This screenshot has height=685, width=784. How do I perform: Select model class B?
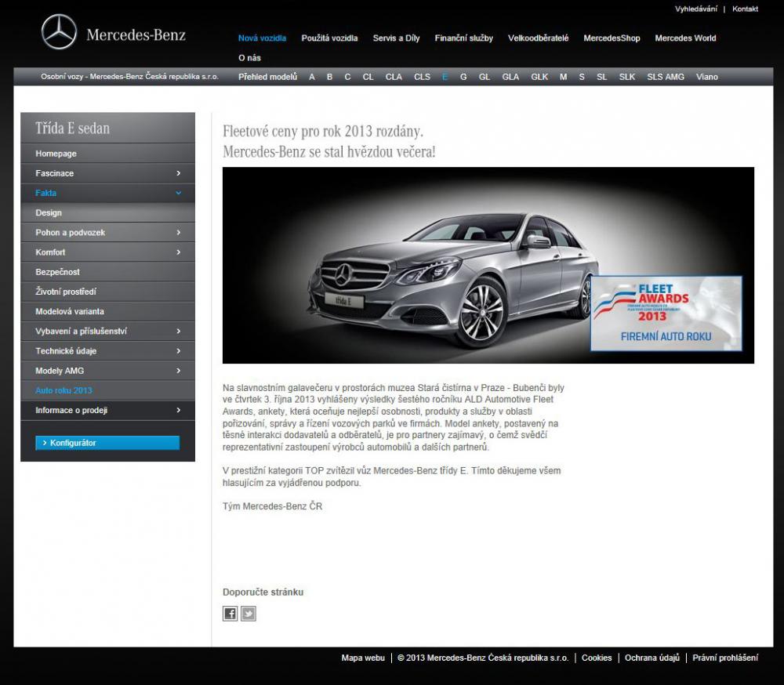pyautogui.click(x=329, y=77)
